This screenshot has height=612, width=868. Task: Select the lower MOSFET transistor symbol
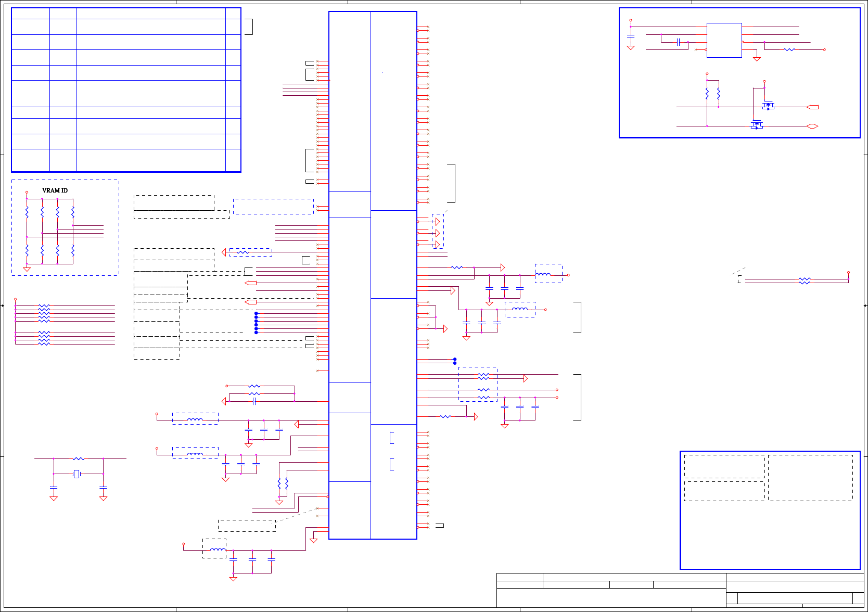757,124
